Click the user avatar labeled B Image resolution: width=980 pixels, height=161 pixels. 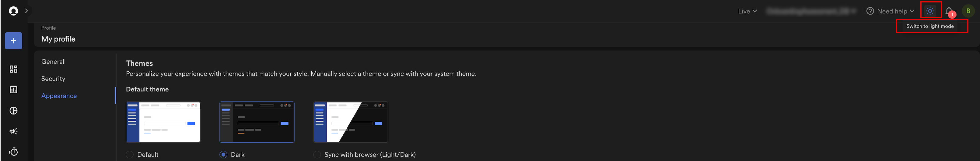tap(968, 11)
